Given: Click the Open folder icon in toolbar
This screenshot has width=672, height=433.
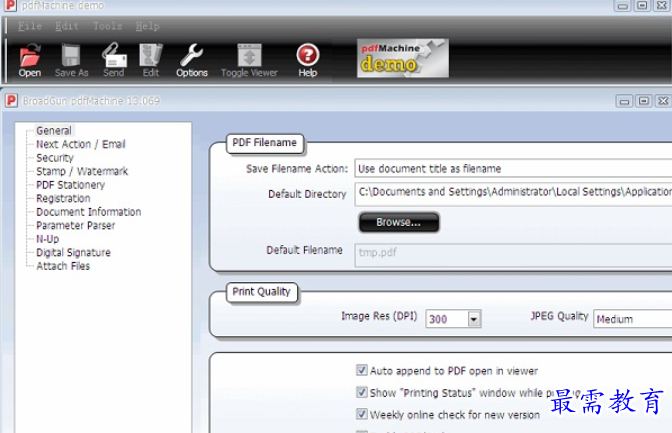Looking at the screenshot, I should pos(30,55).
